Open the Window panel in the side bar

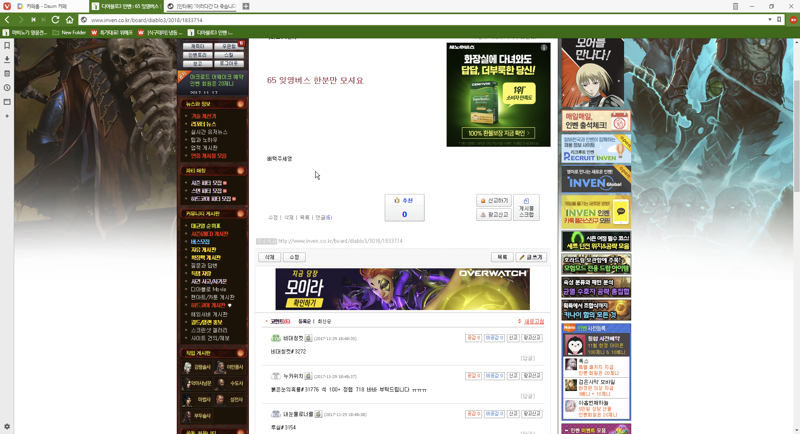[7, 102]
